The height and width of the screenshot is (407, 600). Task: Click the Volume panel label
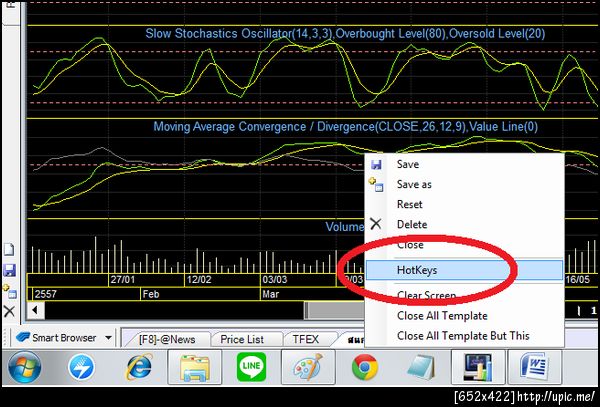pos(344,226)
